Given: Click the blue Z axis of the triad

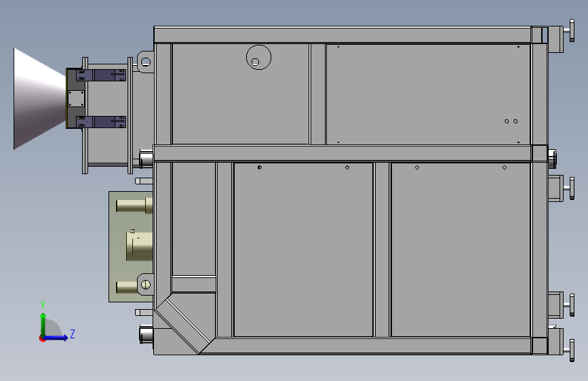Looking at the screenshot, I should (x=56, y=338).
